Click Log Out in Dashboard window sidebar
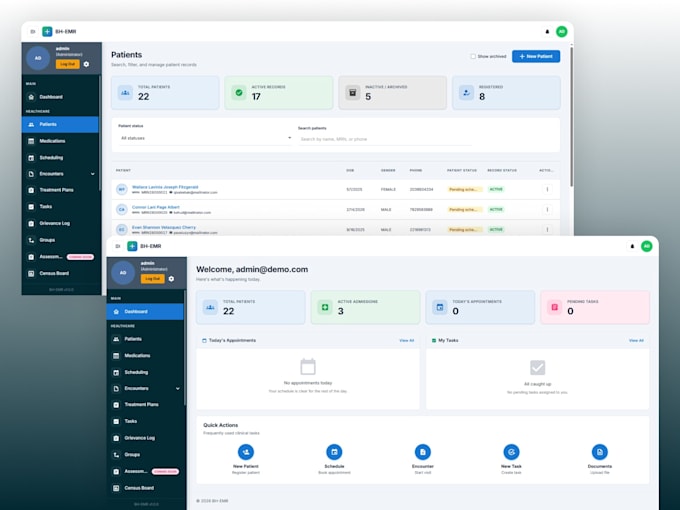This screenshot has width=680, height=510. click(x=153, y=279)
